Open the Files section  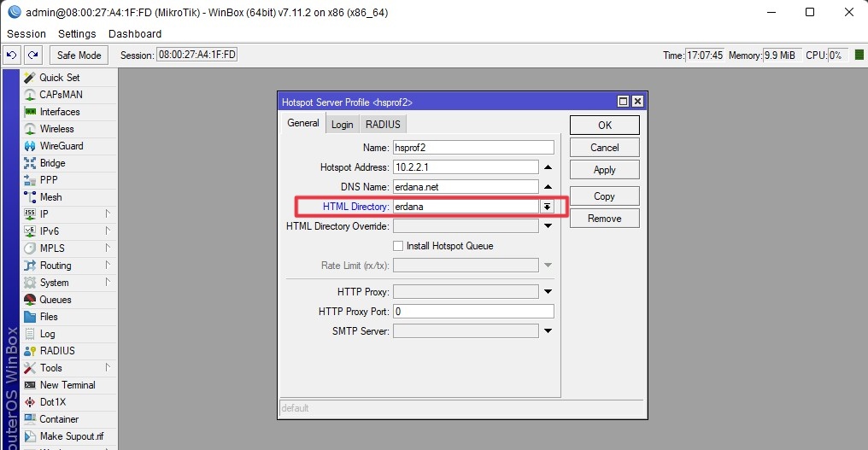pyautogui.click(x=49, y=317)
